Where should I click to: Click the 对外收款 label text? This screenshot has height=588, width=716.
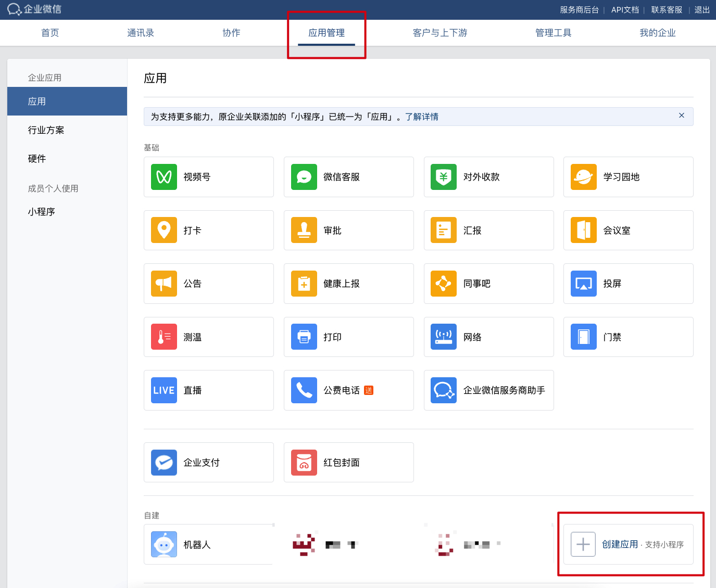pyautogui.click(x=482, y=177)
